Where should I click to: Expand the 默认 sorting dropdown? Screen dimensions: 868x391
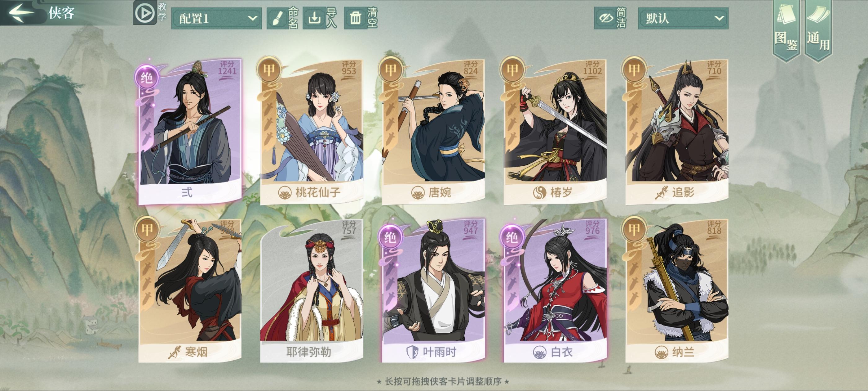(x=683, y=18)
